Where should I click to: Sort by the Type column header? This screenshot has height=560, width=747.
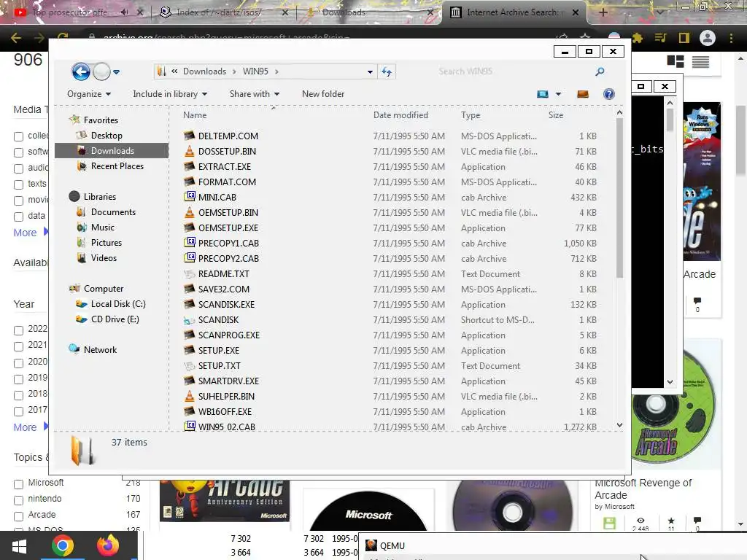471,114
